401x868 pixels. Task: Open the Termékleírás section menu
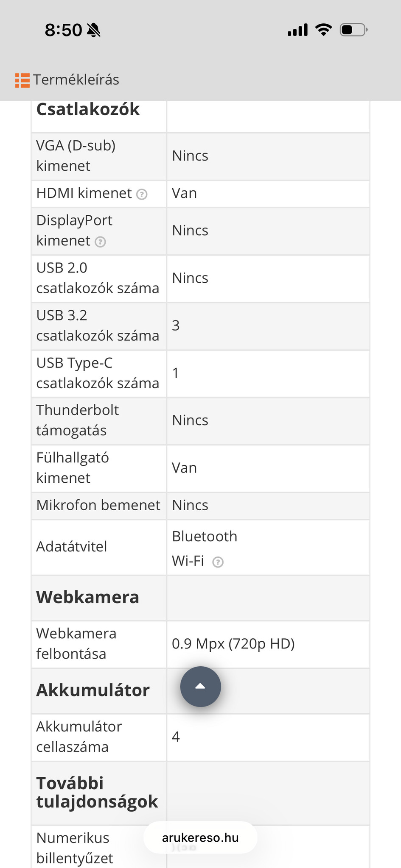[76, 80]
